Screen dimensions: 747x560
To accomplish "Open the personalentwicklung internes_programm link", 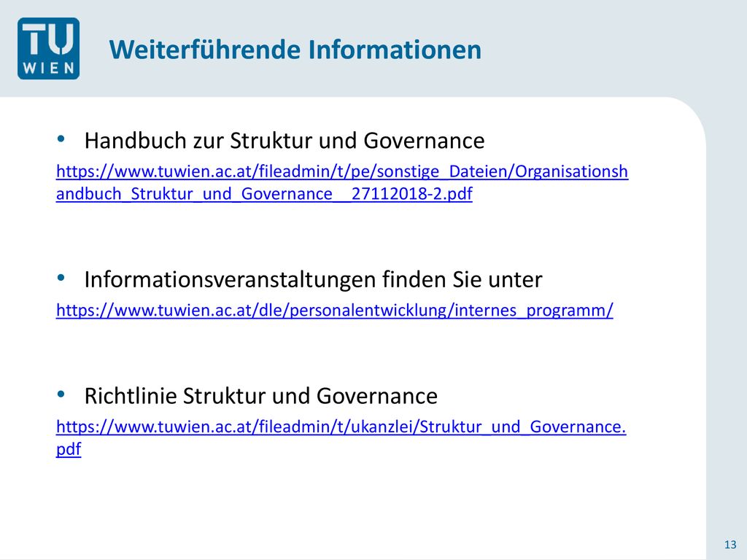I will [334, 310].
